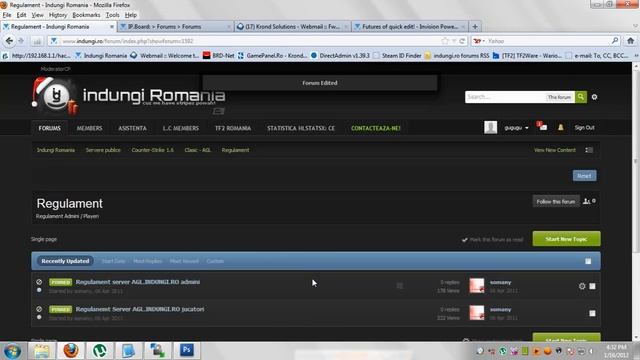Open Photoshop from the taskbar

tap(187, 350)
